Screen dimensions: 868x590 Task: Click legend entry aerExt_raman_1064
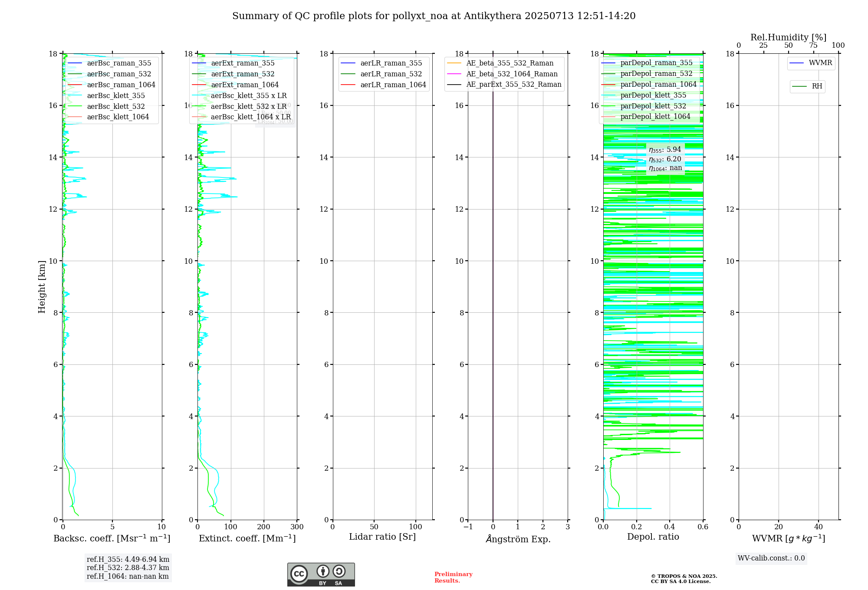[235, 85]
